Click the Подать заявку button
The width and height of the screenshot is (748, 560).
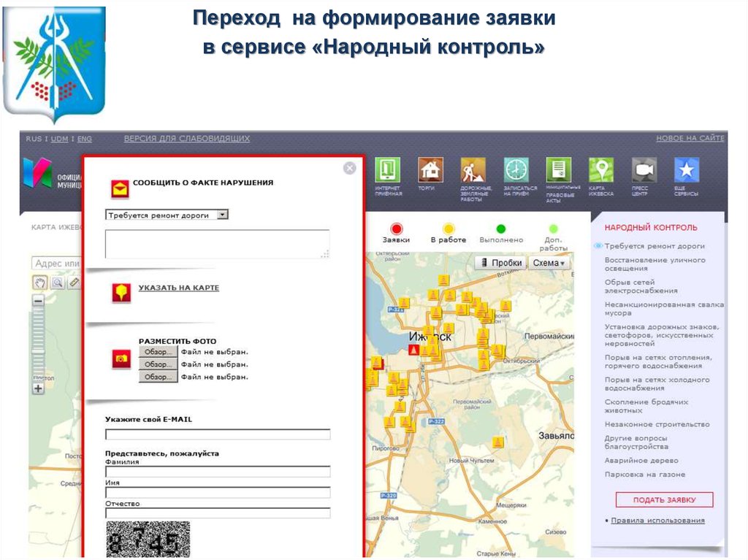(x=664, y=500)
